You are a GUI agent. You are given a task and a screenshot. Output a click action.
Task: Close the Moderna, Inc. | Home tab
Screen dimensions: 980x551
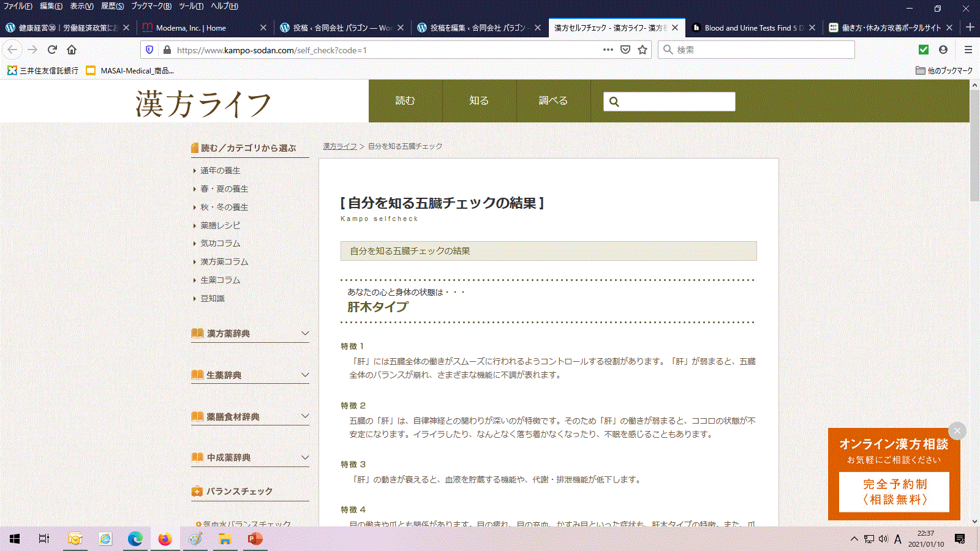click(263, 28)
